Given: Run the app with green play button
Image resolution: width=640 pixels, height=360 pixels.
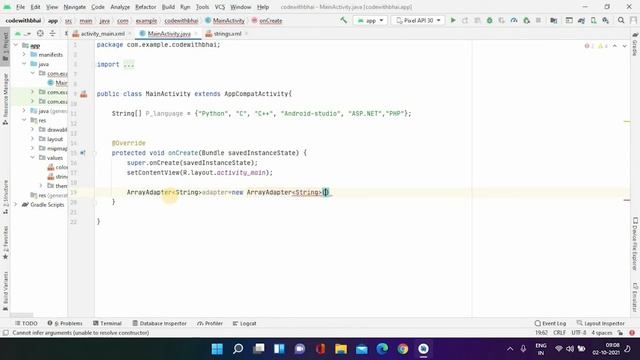Looking at the screenshot, I should pos(453,20).
